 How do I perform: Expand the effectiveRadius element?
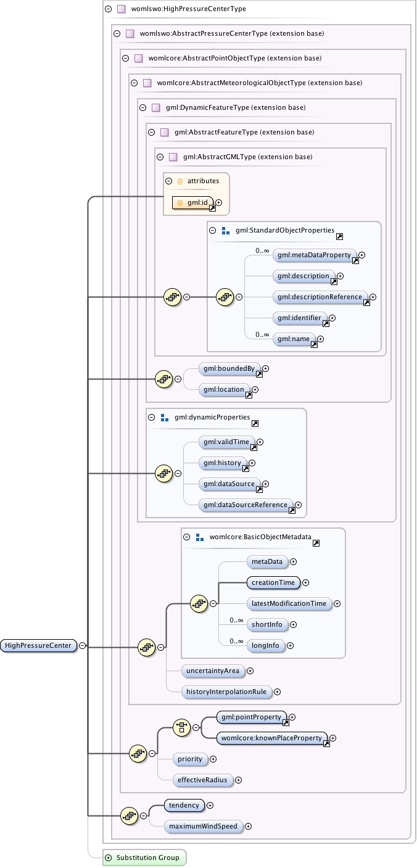(x=237, y=780)
